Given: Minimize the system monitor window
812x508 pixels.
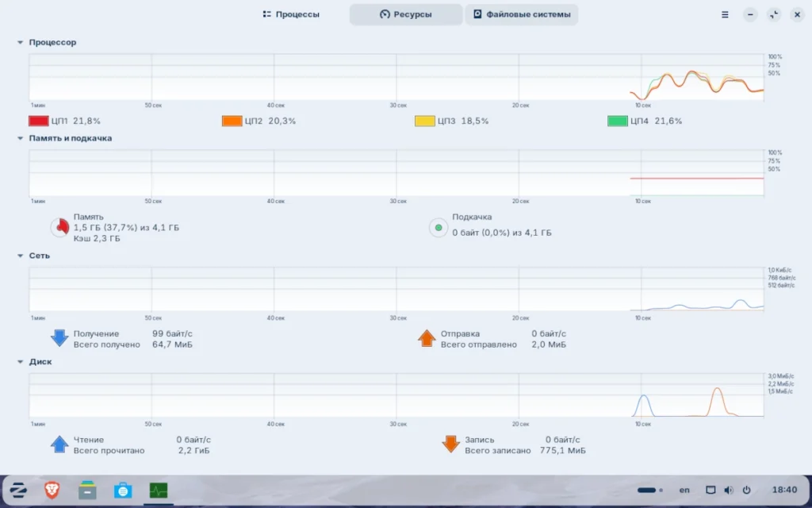Looking at the screenshot, I should tap(750, 14).
